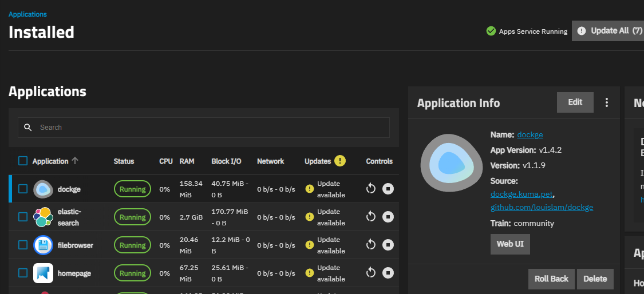Click the Block I/O column header
The height and width of the screenshot is (294, 644).
(x=226, y=161)
